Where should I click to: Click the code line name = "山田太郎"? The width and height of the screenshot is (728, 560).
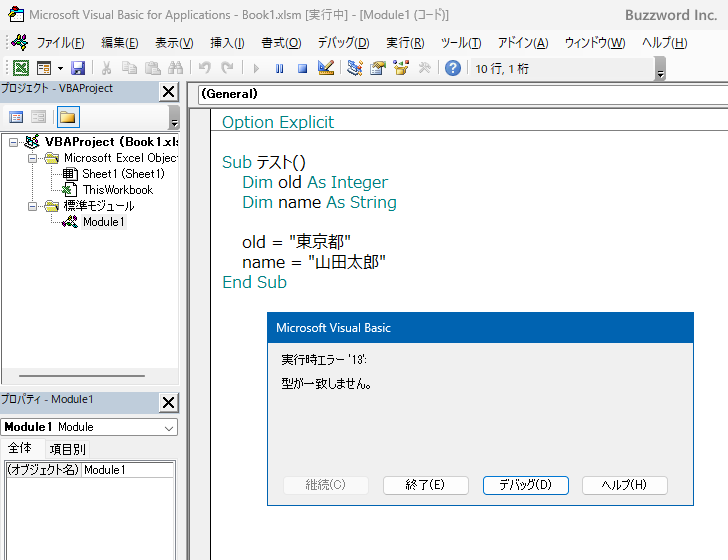click(x=314, y=262)
